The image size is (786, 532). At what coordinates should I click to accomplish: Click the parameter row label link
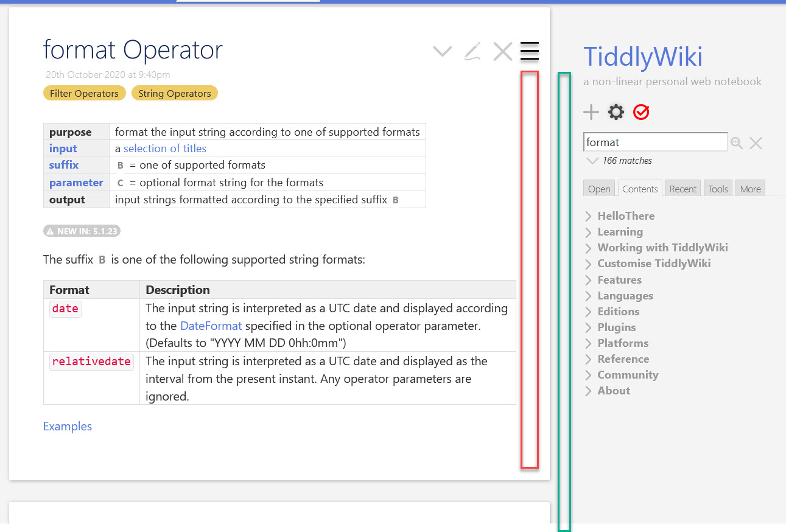coord(76,183)
